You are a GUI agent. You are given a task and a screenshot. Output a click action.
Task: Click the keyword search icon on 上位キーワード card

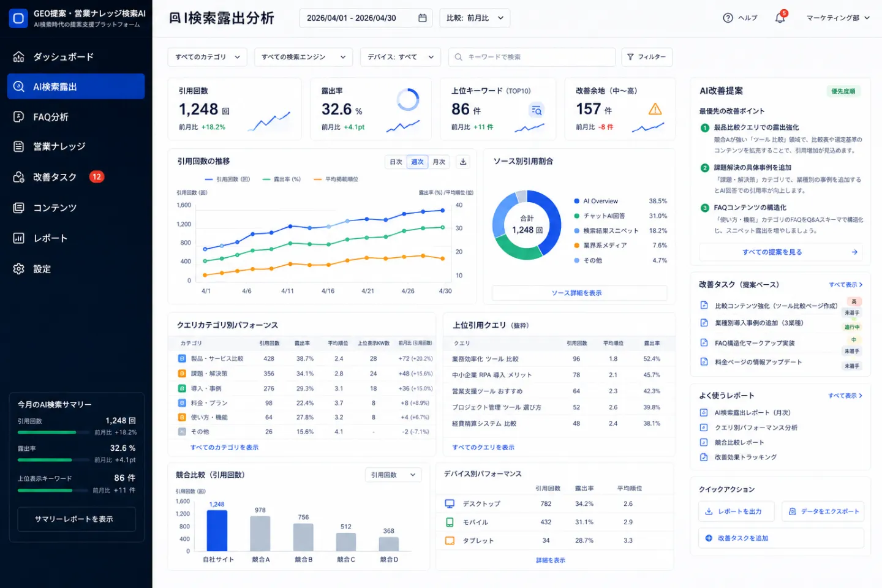(x=536, y=110)
